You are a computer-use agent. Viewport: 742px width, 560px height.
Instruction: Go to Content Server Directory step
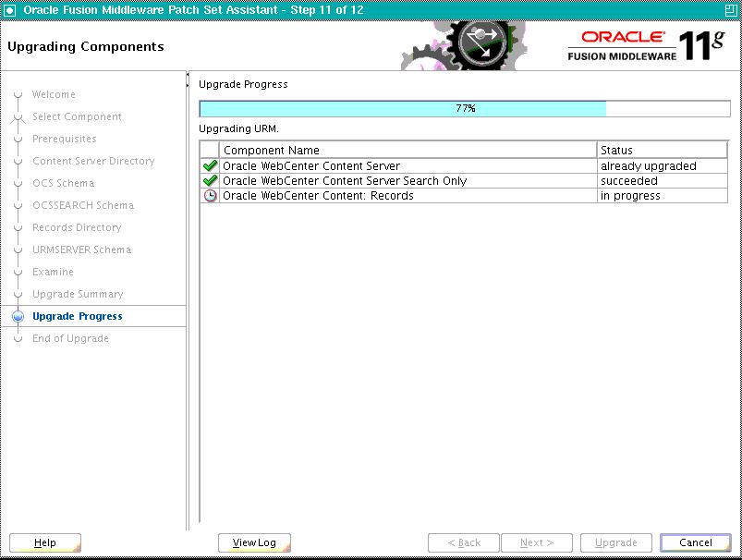(x=93, y=161)
